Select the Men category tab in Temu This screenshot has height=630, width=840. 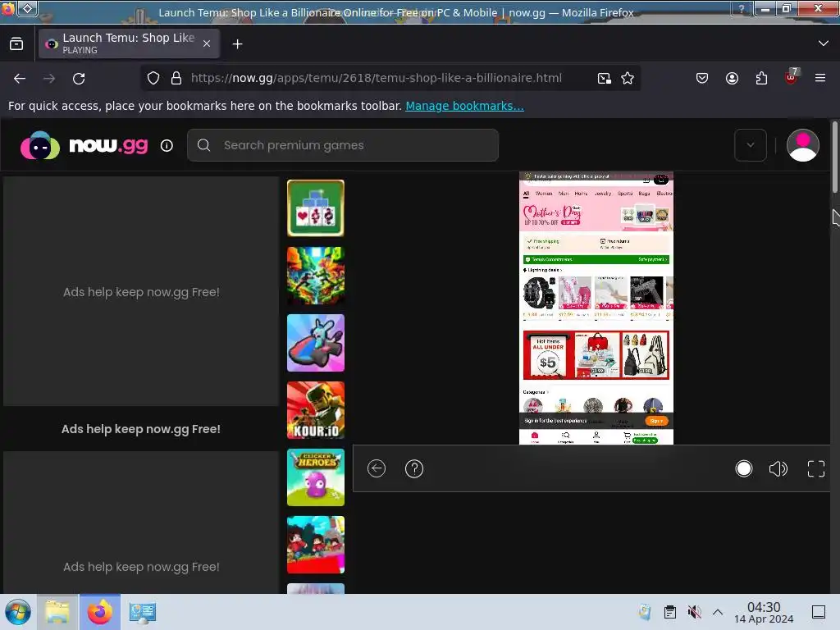[x=564, y=194]
